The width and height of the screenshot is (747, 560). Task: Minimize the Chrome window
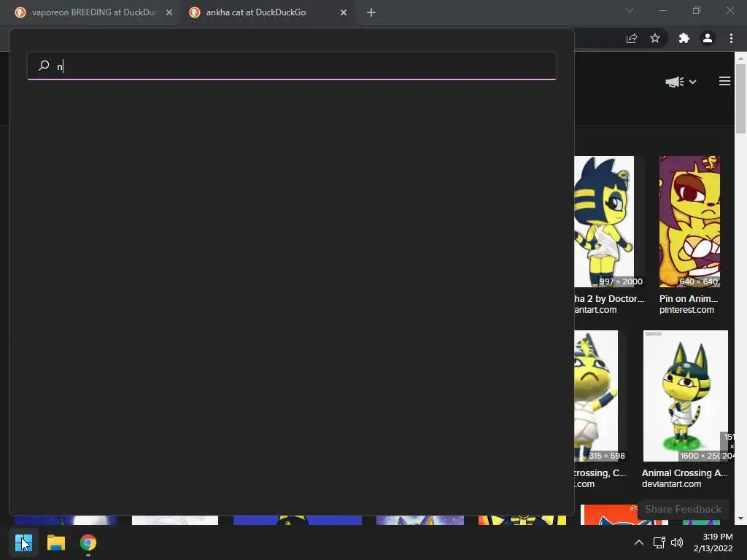(x=662, y=10)
